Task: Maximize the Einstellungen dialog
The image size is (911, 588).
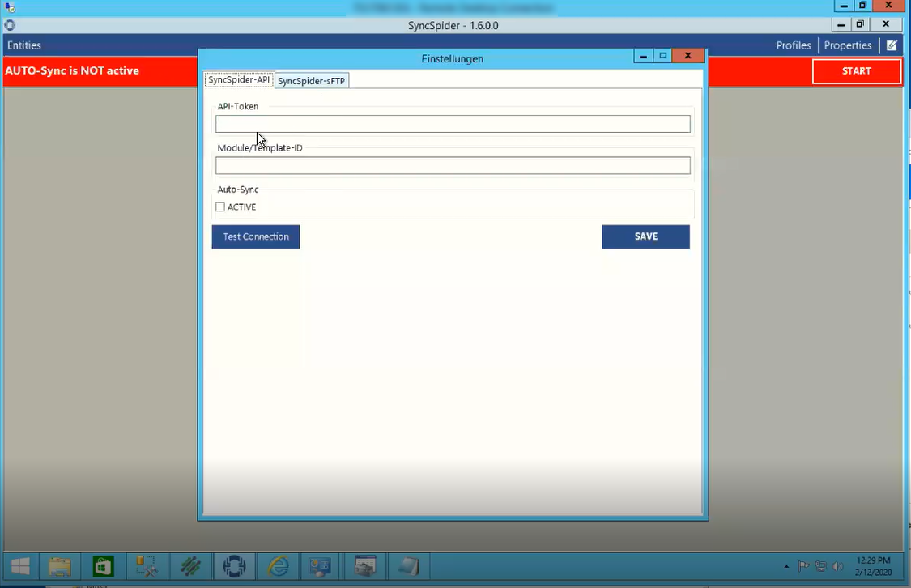Action: (x=663, y=56)
